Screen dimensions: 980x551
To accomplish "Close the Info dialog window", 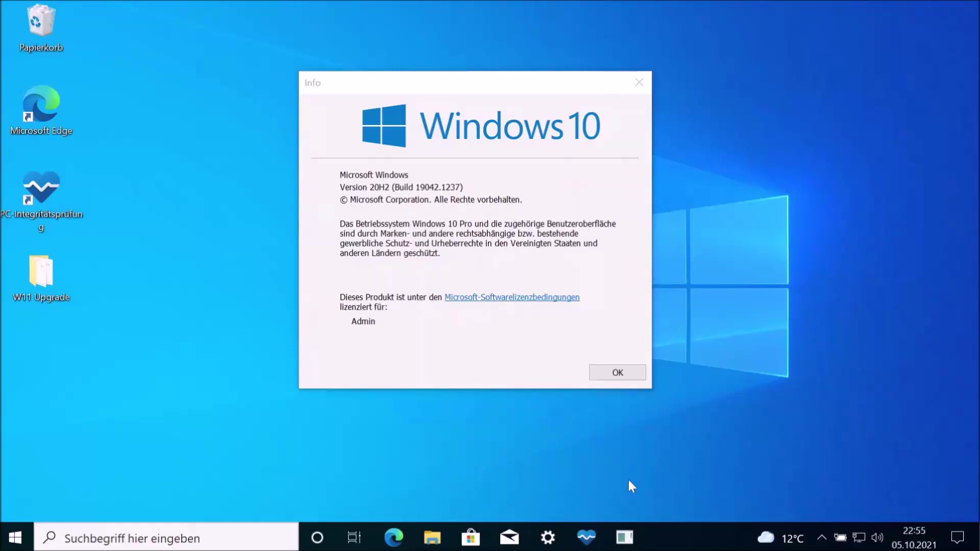I will [639, 82].
